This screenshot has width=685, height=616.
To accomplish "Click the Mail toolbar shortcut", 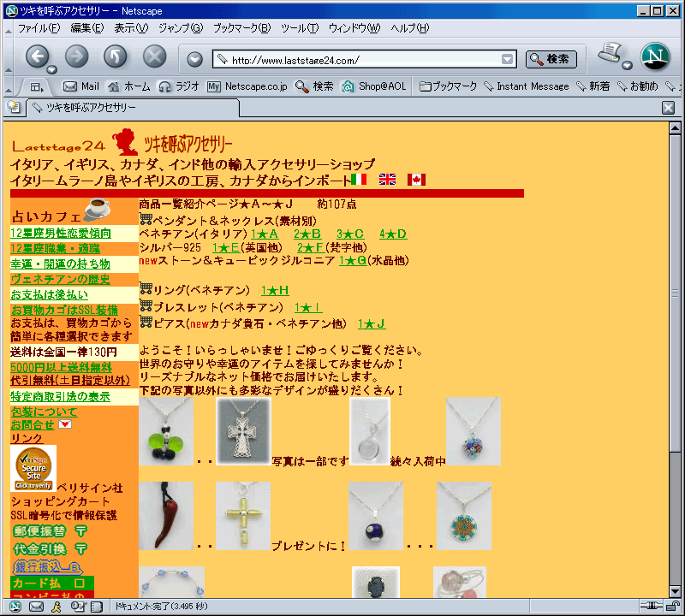I will (x=81, y=86).
